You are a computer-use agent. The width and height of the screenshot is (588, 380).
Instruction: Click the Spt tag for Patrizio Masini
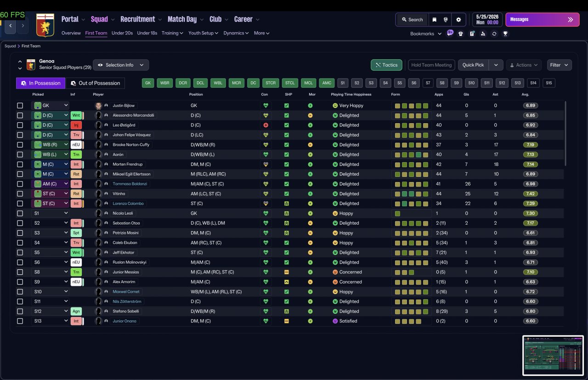[77, 233]
